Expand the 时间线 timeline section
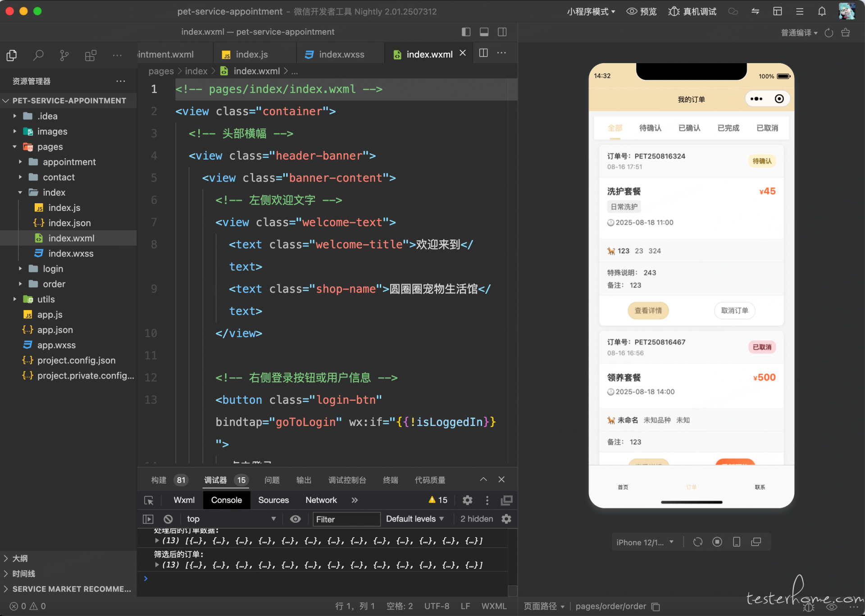 pos(23,574)
